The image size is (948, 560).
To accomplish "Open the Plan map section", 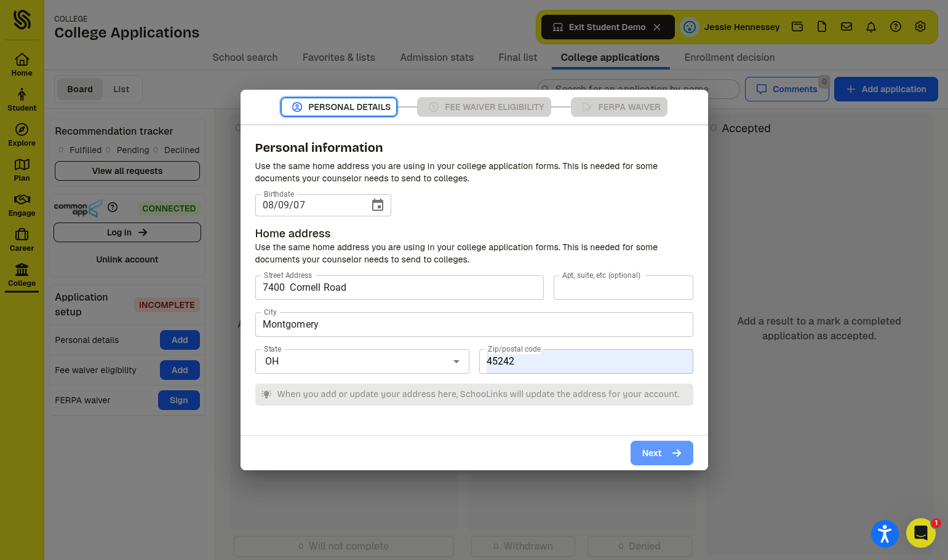I will coord(22,170).
